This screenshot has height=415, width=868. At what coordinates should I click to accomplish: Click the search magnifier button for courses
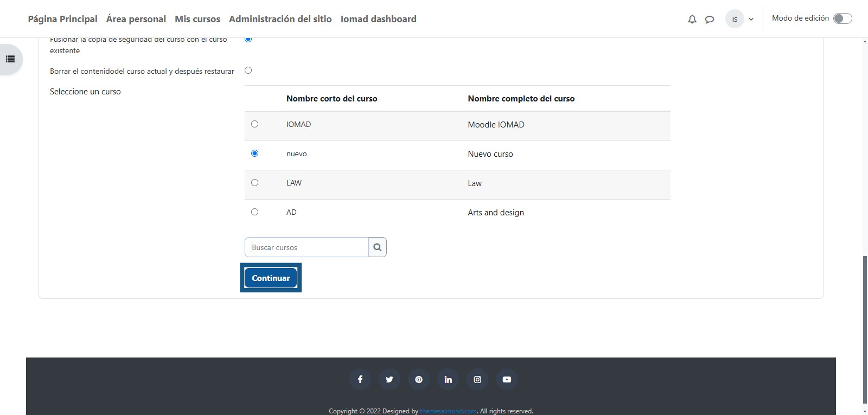377,247
